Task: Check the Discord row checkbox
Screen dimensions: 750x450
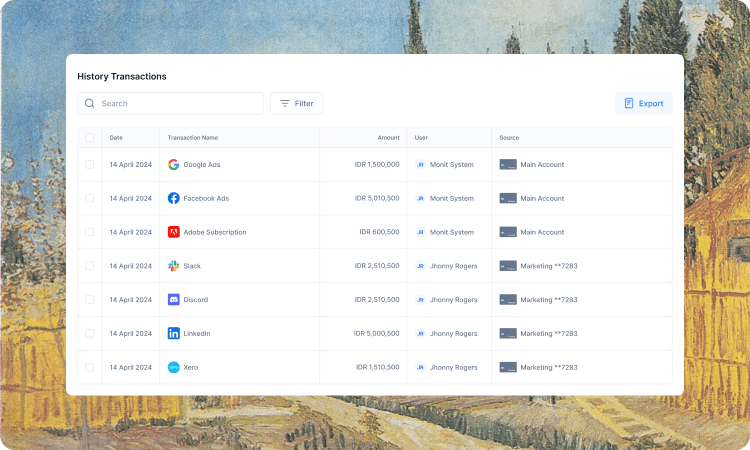Action: [x=89, y=299]
